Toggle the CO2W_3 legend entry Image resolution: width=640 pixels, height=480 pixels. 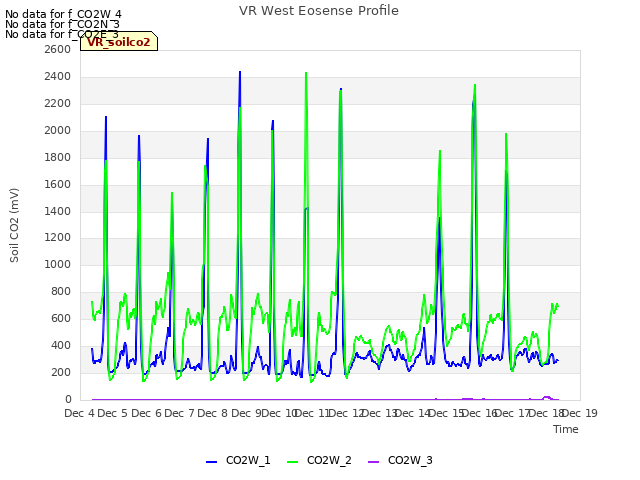click(400, 461)
